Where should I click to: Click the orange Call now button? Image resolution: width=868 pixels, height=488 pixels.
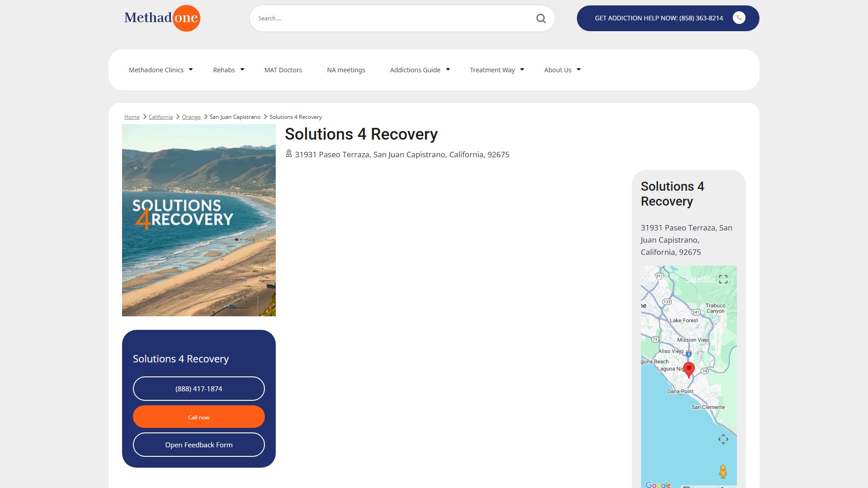coord(199,417)
